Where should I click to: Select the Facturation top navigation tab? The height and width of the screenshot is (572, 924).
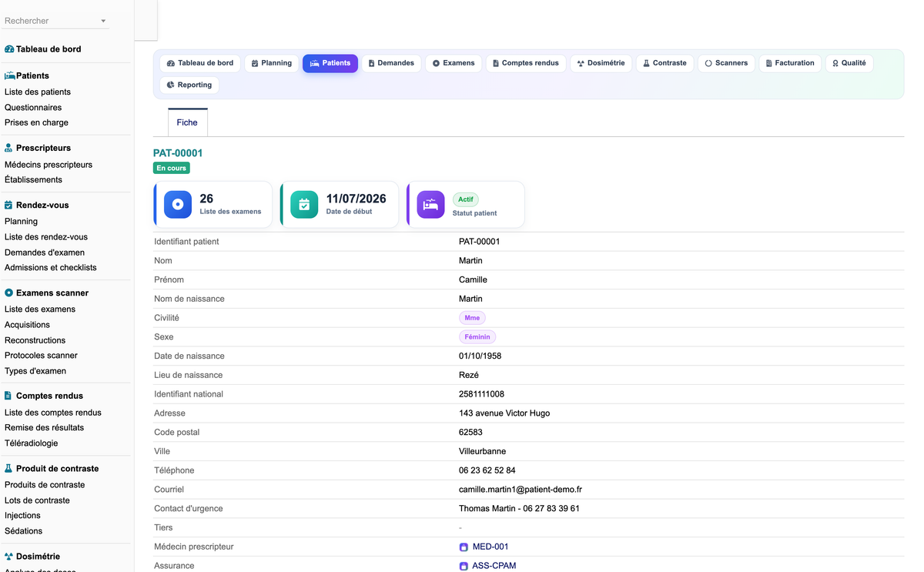[x=790, y=63]
